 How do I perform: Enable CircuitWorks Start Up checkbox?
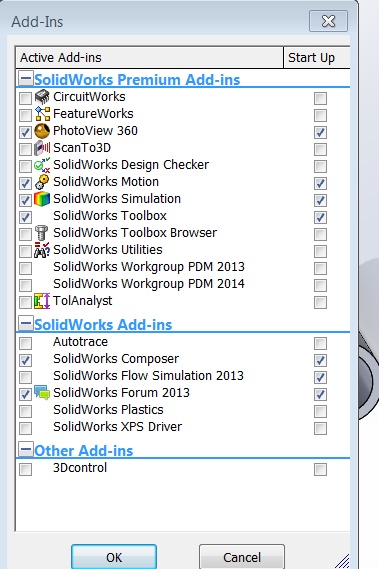320,98
